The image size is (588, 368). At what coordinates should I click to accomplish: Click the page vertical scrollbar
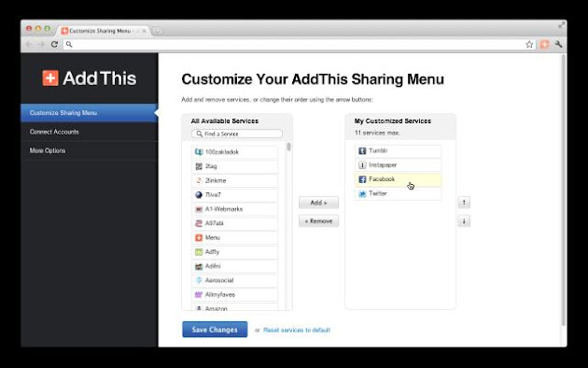point(563,190)
